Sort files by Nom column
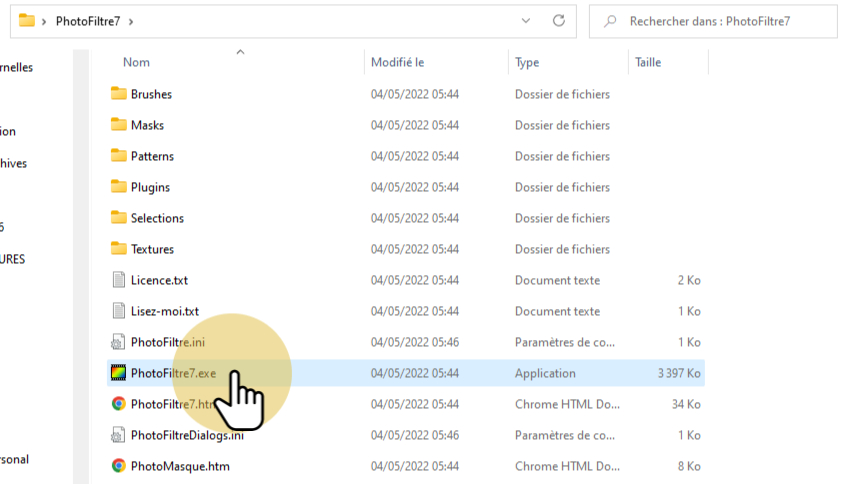Viewport: 842px width, 484px height. pos(136,62)
